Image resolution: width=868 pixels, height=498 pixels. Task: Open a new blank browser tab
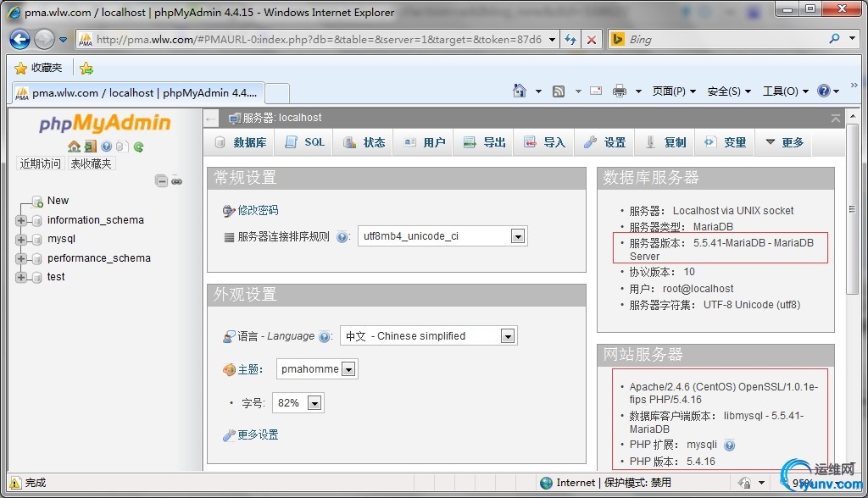click(x=277, y=93)
